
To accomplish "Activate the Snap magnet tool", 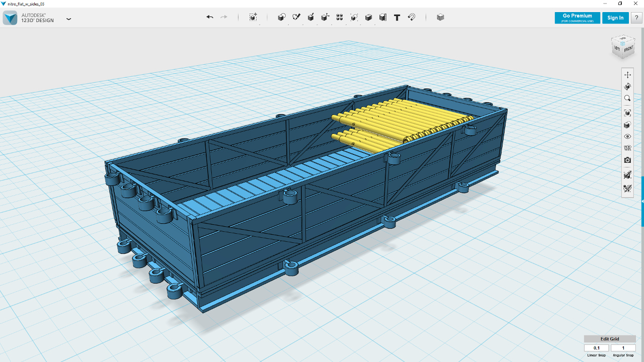I will tap(412, 17).
